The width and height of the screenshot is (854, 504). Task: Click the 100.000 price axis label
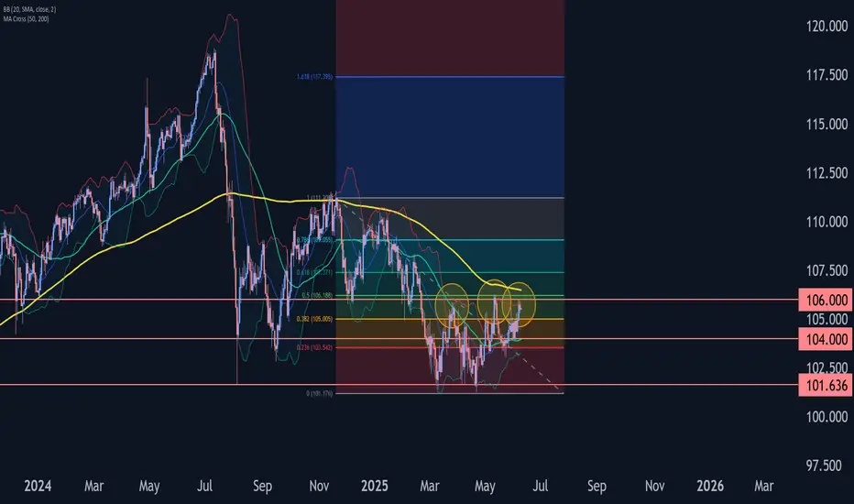(827, 417)
